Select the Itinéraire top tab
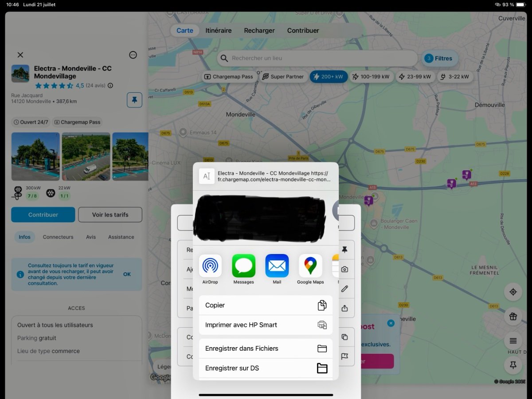 (219, 31)
